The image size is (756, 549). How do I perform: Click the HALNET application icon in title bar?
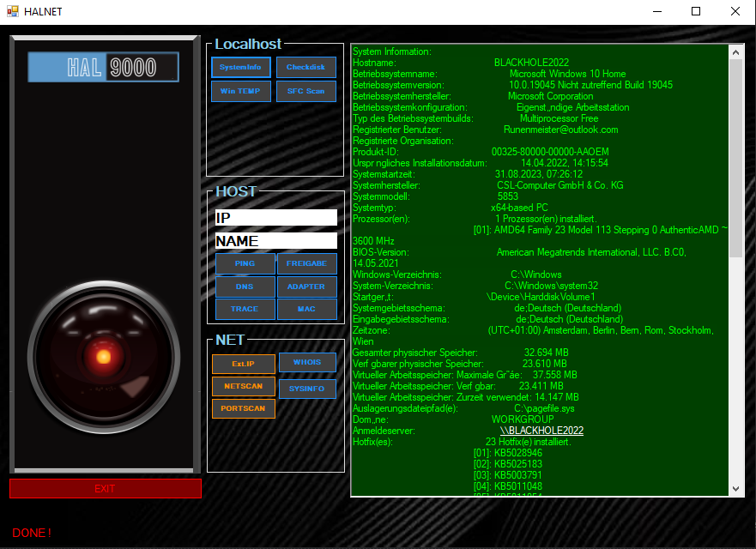point(13,11)
